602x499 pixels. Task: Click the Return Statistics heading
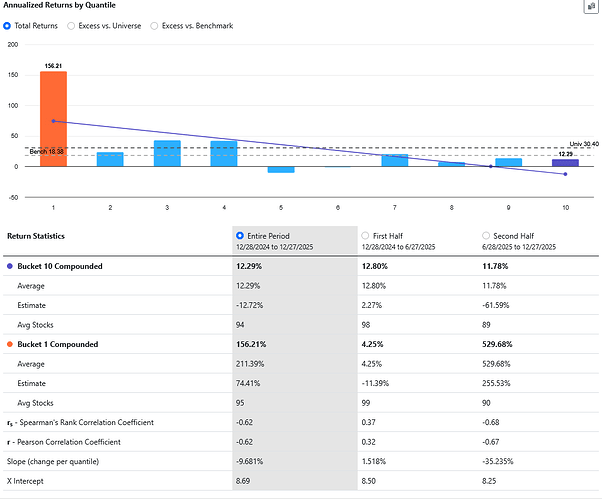click(36, 236)
